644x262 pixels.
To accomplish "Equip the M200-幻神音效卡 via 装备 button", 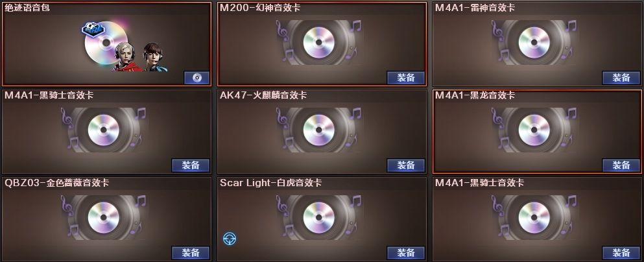I will pos(406,78).
